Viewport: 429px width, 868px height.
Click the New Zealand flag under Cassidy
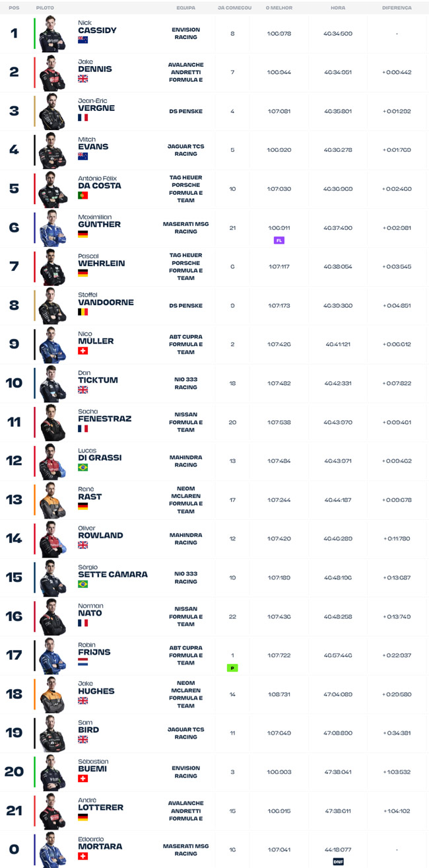pos(83,40)
